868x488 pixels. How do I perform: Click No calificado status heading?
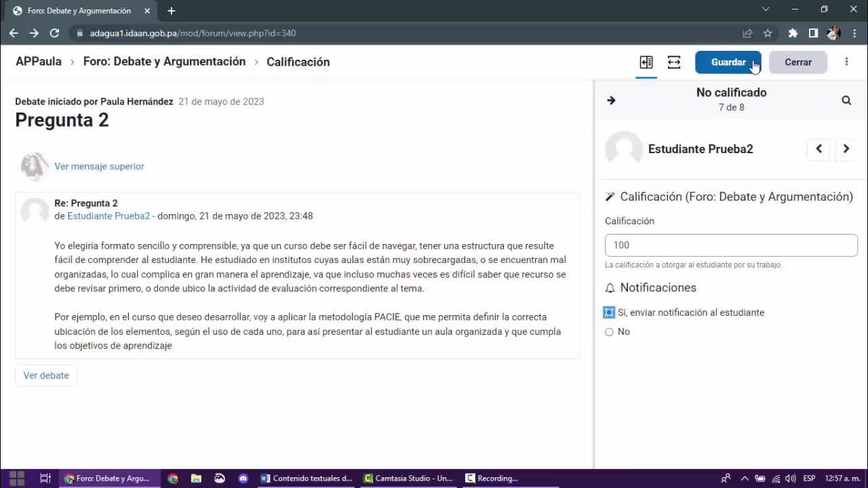click(x=731, y=93)
